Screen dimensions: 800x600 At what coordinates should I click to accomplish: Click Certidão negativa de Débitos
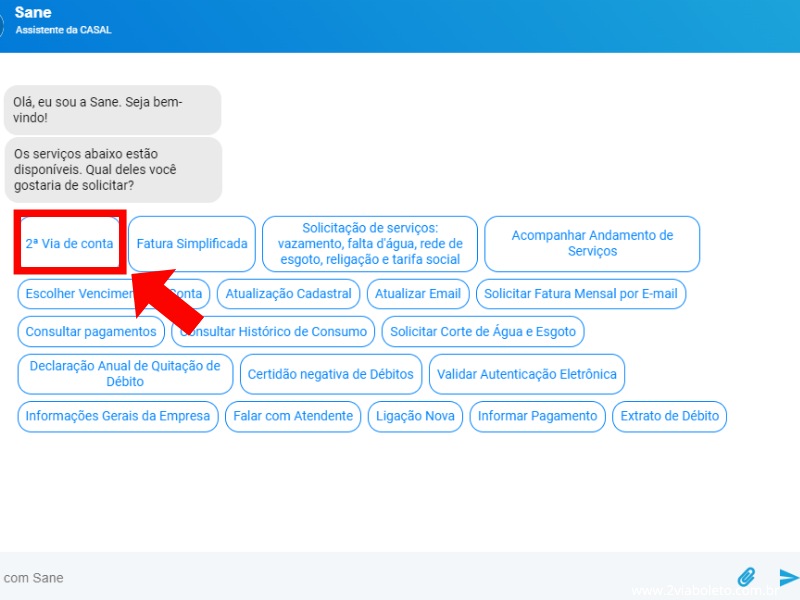[330, 374]
